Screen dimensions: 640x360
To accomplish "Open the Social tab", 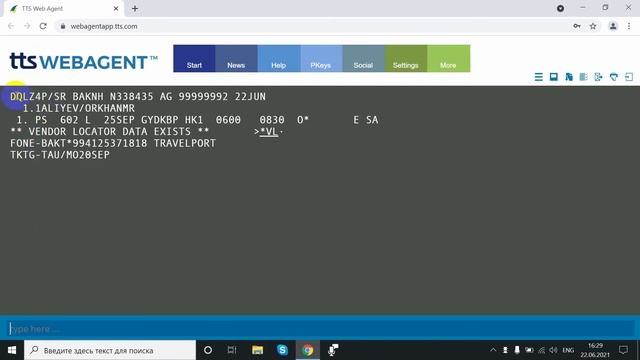I will pos(363,59).
